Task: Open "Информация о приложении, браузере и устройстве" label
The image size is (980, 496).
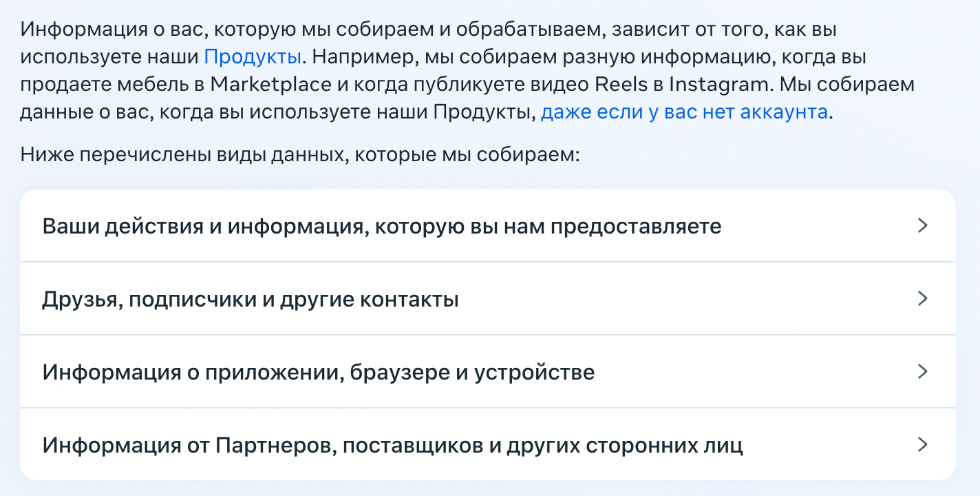Action: pyautogui.click(x=319, y=373)
